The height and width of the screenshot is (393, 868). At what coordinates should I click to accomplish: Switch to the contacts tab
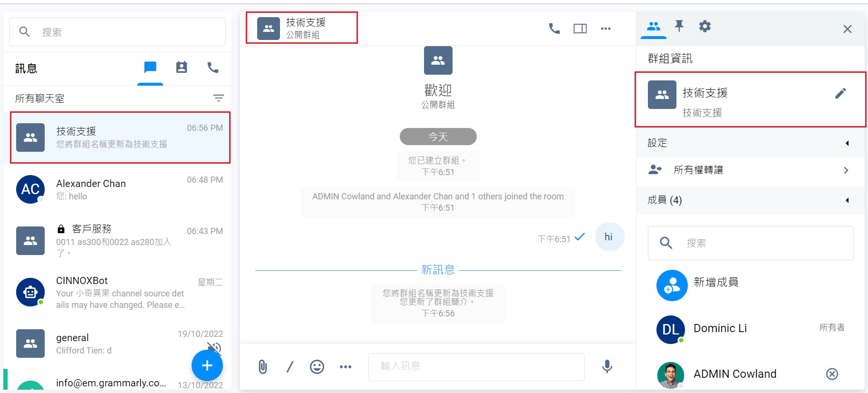182,67
